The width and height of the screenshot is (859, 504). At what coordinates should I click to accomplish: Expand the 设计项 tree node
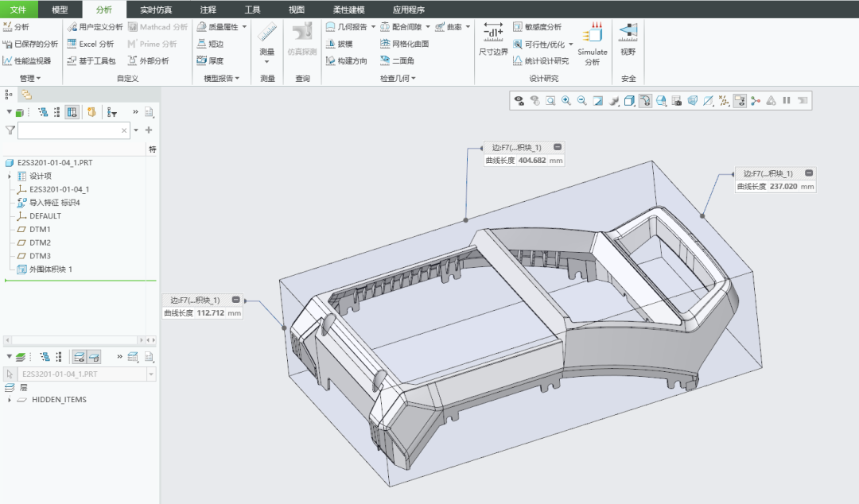click(10, 176)
